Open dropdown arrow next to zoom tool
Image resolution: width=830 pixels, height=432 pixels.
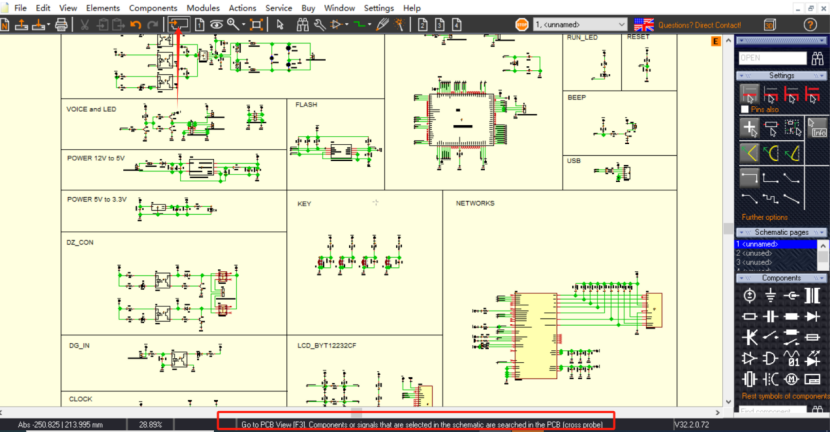(x=243, y=24)
